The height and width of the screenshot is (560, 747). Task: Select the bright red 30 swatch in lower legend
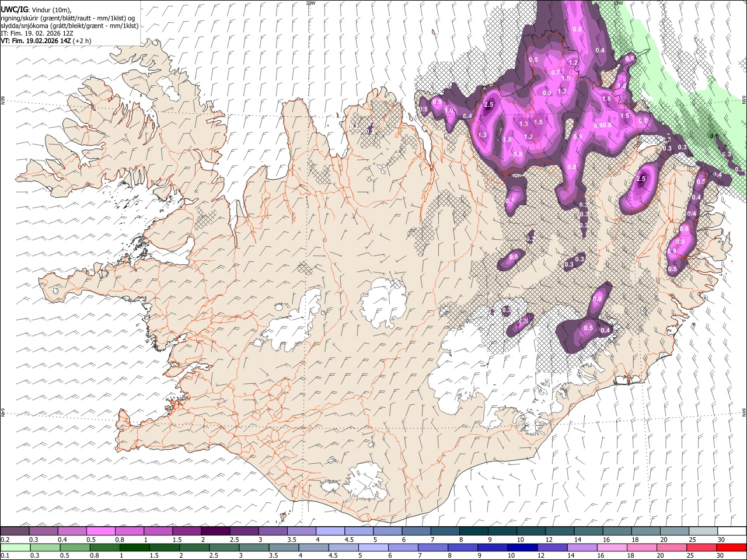tap(731, 547)
